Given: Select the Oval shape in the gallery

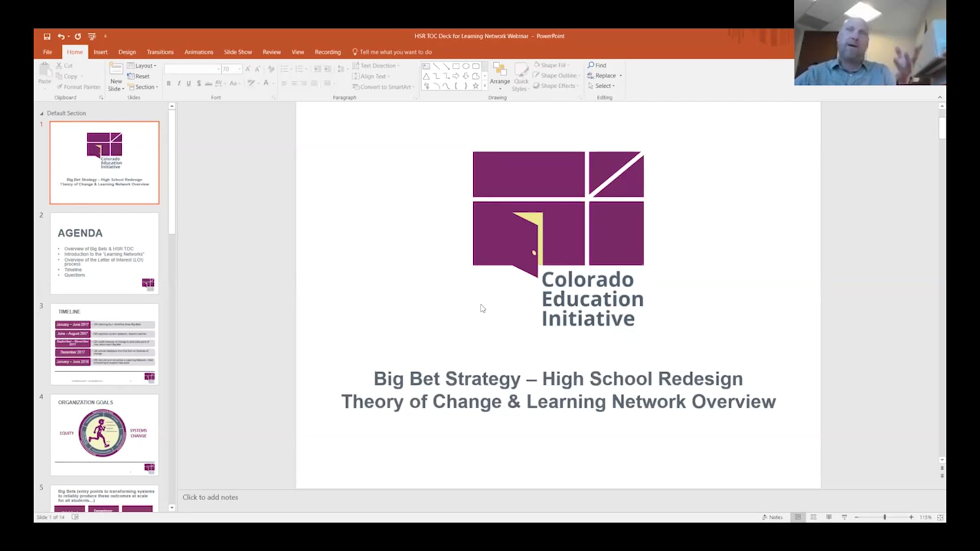Looking at the screenshot, I should (x=466, y=66).
